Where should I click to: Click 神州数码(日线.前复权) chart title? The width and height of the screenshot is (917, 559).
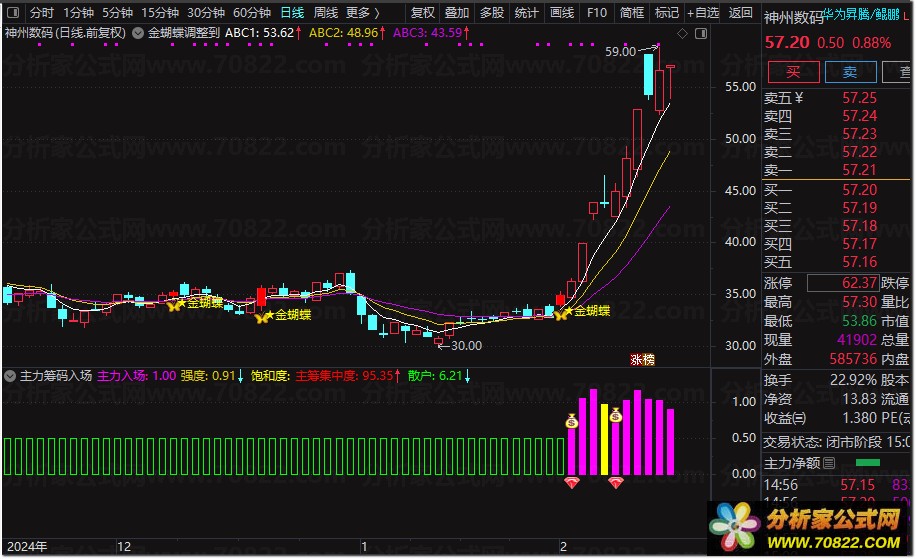(x=66, y=33)
